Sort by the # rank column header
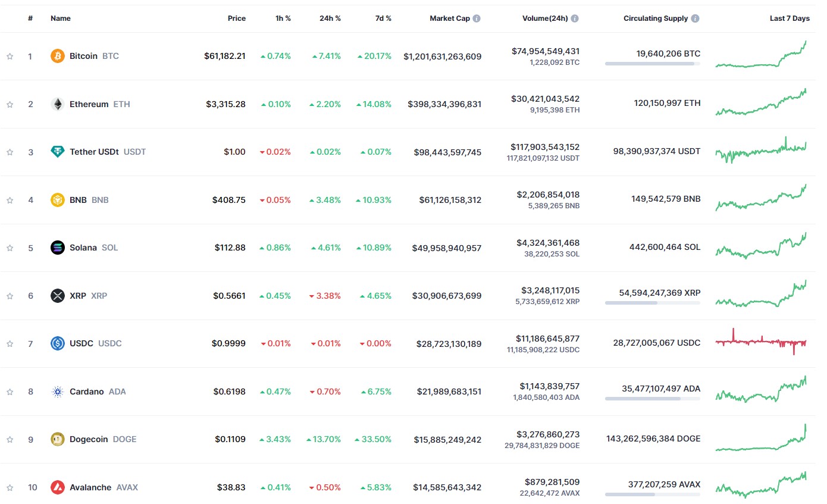Image resolution: width=827 pixels, height=504 pixels. [x=30, y=18]
